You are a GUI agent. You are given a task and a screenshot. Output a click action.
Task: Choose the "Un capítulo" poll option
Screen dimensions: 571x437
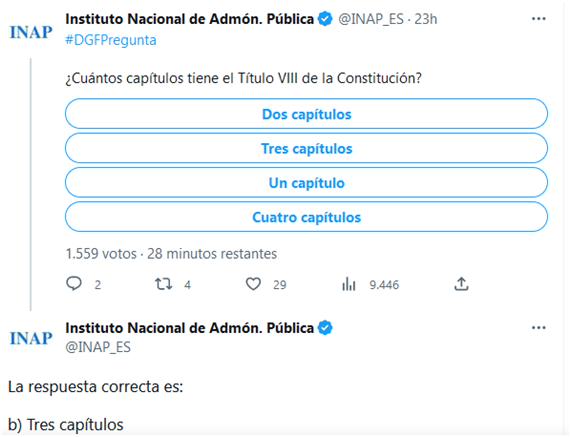click(x=306, y=182)
